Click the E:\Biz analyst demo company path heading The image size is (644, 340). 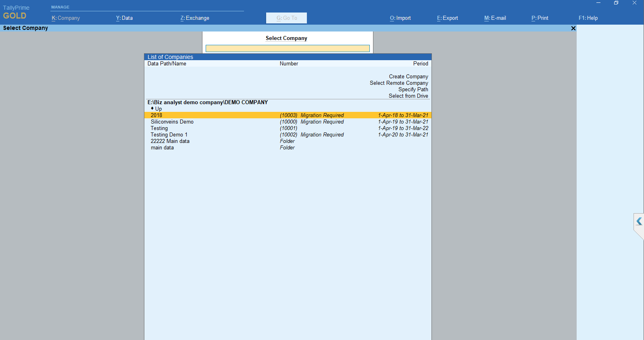208,102
